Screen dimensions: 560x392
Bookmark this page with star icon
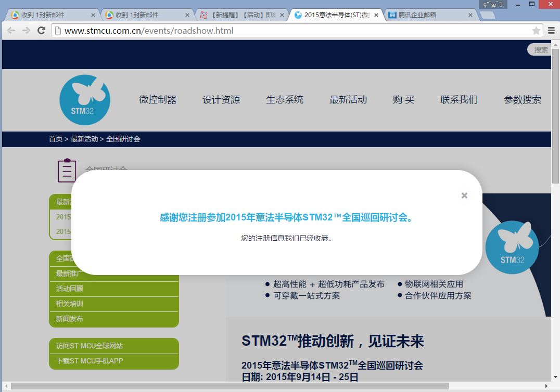point(536,31)
